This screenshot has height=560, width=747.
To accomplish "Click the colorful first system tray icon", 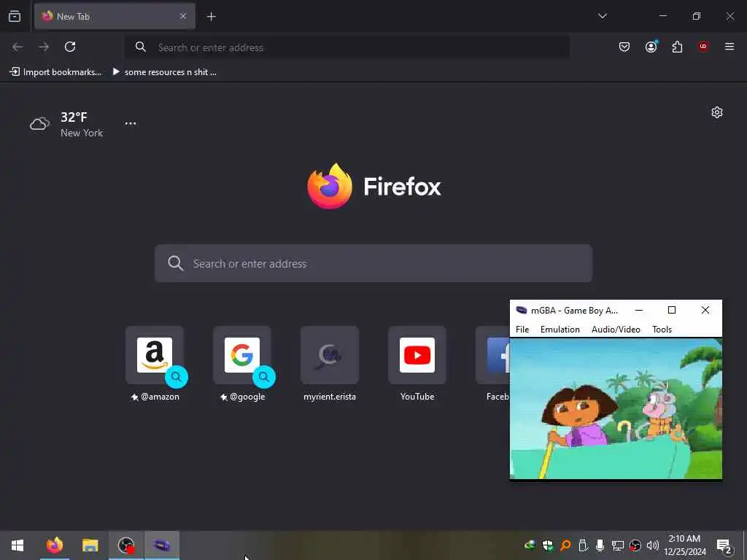I will (x=530, y=545).
